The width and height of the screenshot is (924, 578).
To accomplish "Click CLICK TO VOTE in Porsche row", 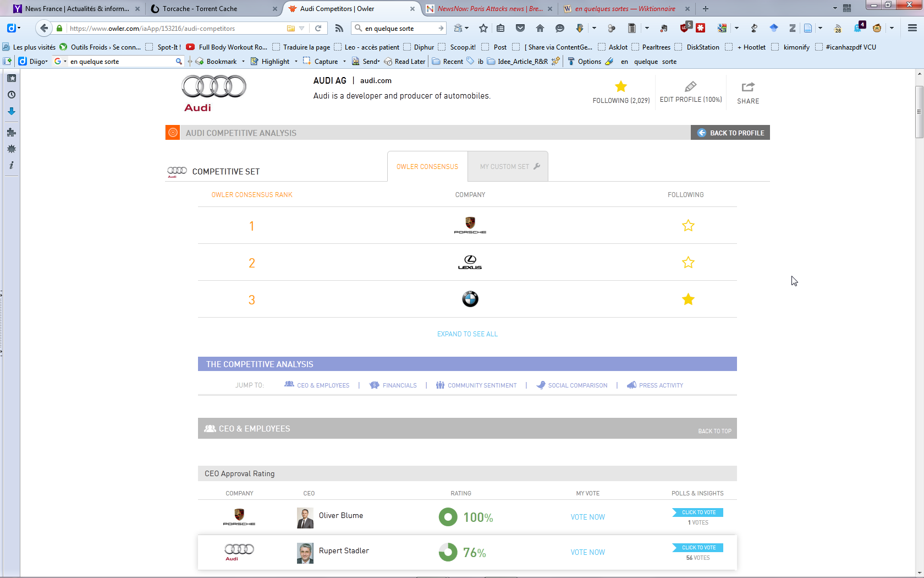I will tap(698, 512).
